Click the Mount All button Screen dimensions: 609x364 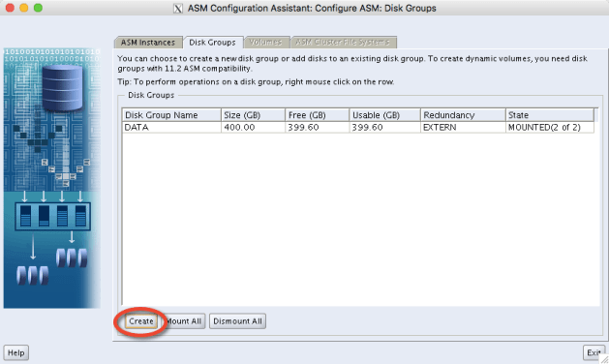[x=183, y=321]
